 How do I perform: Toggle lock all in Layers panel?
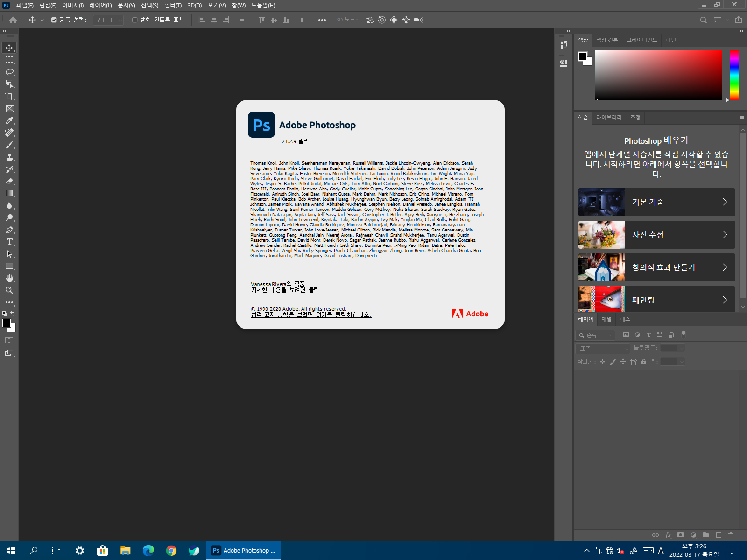click(x=644, y=362)
